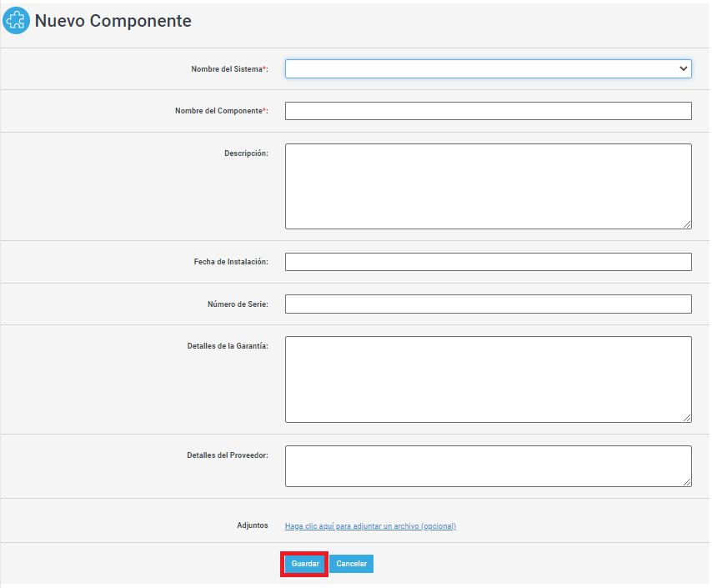Click inside Detalles de la Garantía textarea
This screenshot has width=712, height=588.
click(488, 379)
